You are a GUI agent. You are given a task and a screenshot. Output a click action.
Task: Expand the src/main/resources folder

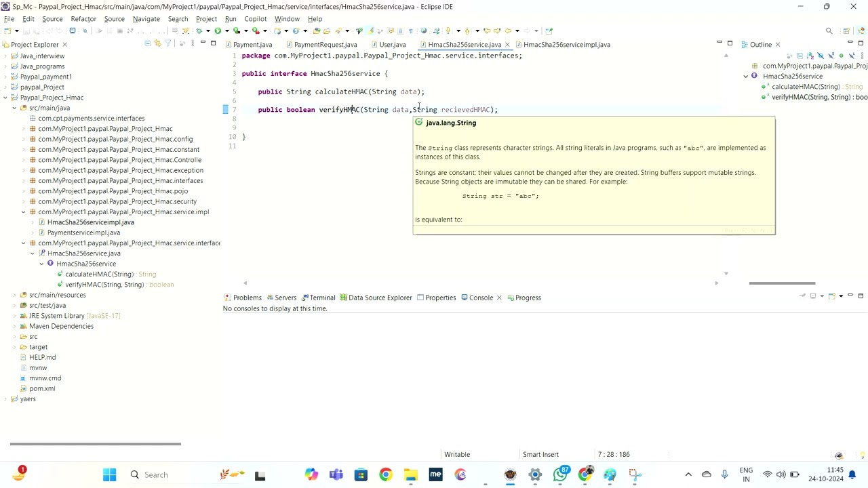click(14, 295)
